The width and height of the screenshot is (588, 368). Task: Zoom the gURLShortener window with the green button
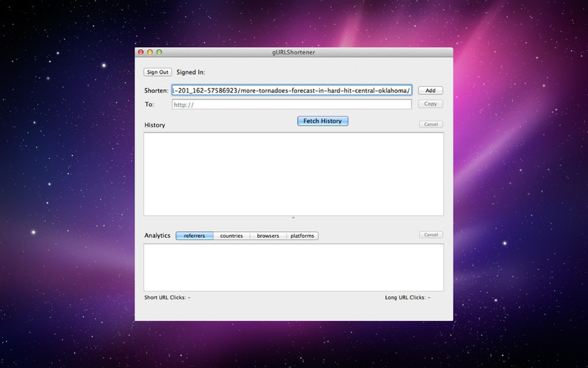[x=159, y=52]
